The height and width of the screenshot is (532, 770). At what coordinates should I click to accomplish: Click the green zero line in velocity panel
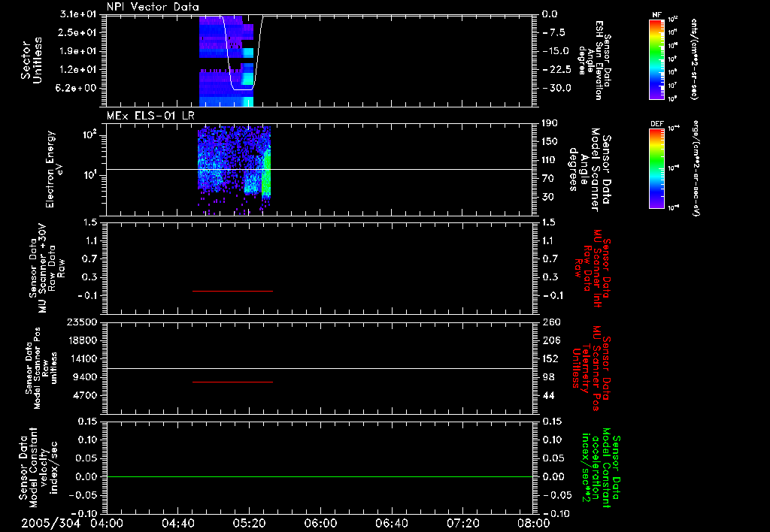click(x=320, y=476)
